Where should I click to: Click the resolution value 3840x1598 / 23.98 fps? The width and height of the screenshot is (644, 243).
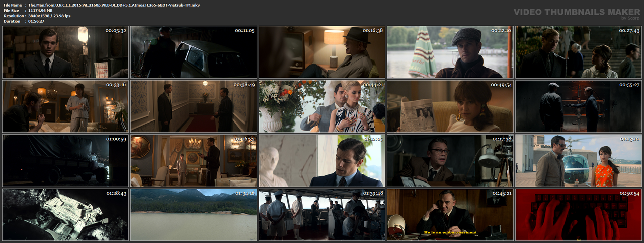coord(49,16)
